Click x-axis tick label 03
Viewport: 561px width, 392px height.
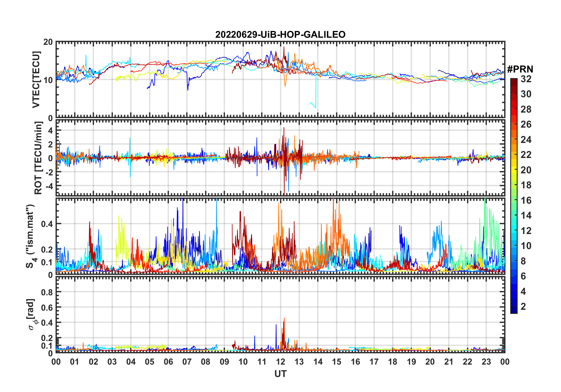tap(112, 362)
